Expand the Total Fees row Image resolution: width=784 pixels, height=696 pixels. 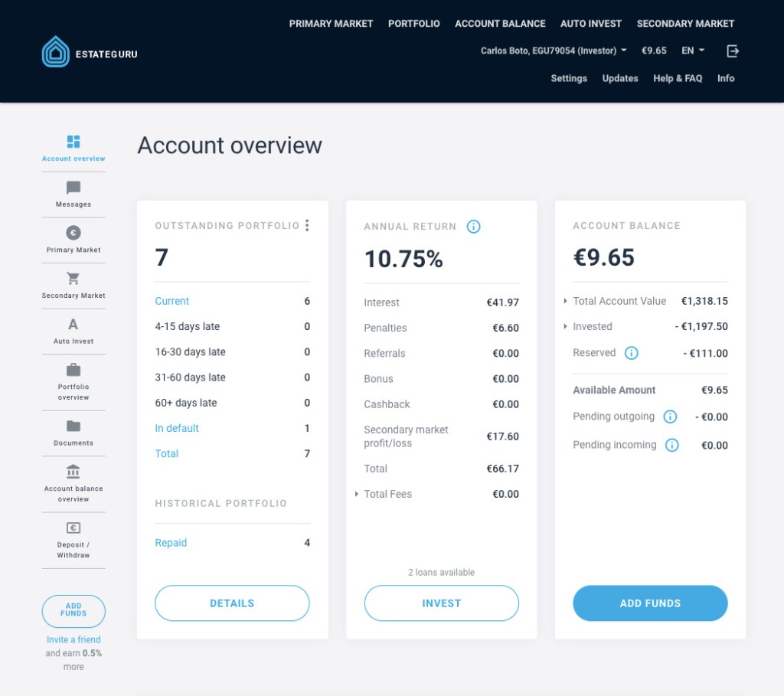click(x=356, y=494)
